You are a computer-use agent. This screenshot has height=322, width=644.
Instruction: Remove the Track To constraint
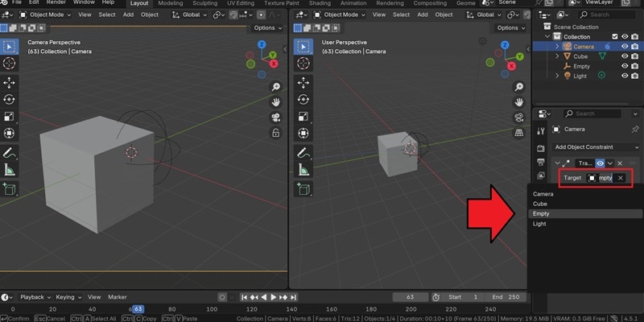(x=620, y=163)
